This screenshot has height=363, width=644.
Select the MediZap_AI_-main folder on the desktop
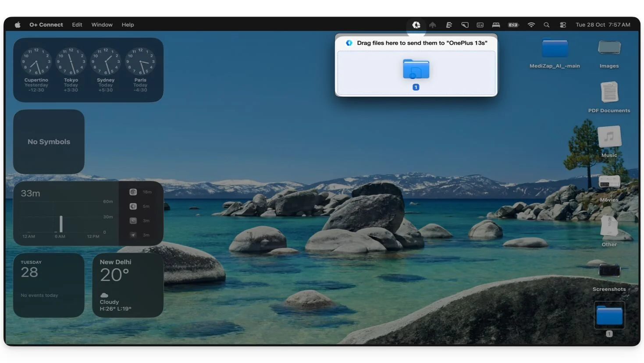coord(555,49)
